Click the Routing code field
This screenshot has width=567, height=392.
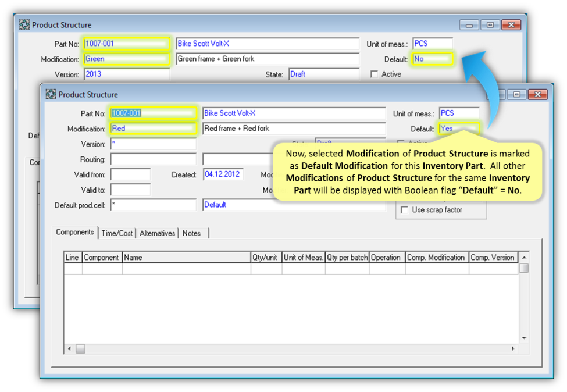(154, 159)
